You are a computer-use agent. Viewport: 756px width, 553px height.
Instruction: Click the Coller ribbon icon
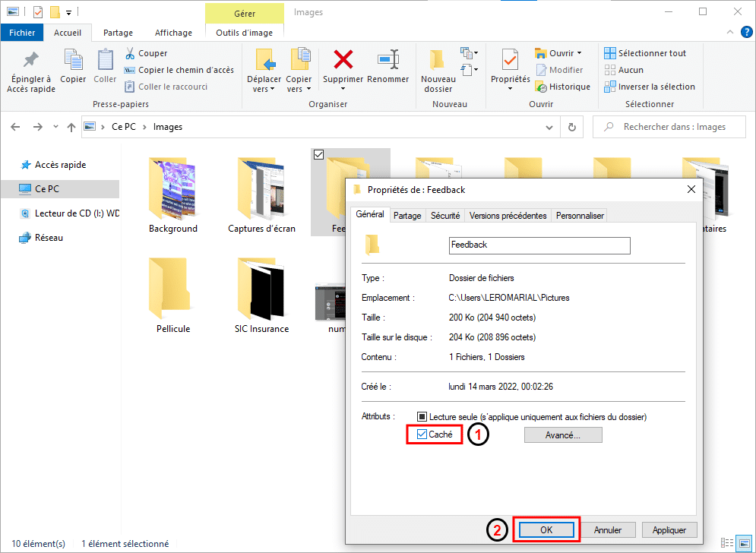(105, 59)
